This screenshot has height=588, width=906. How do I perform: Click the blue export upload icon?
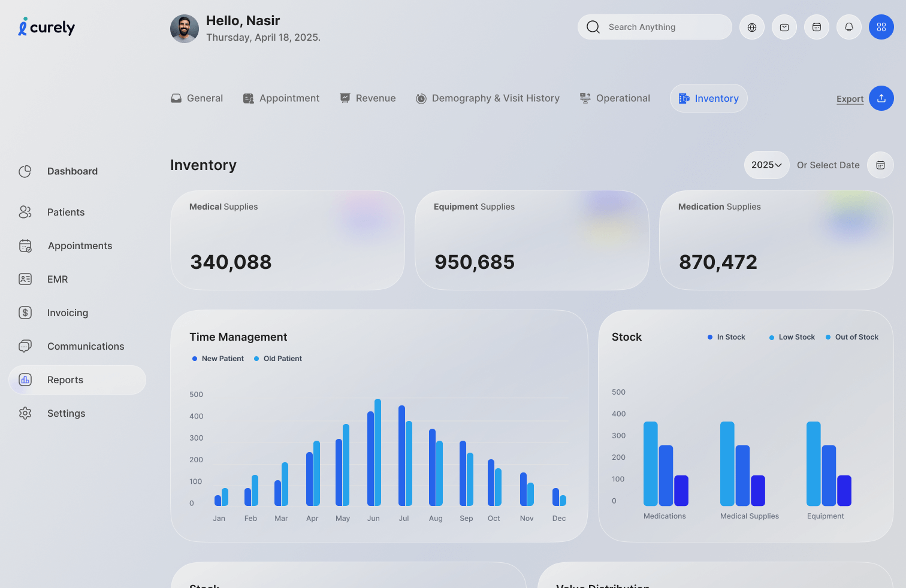tap(881, 98)
